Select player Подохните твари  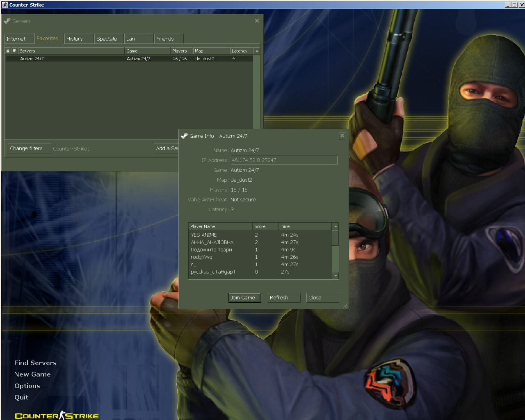[260, 250]
